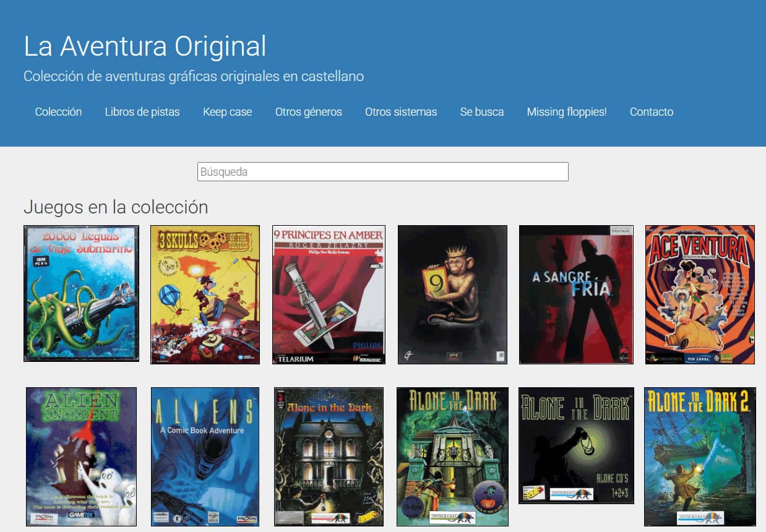Open the Keep case page

click(227, 112)
